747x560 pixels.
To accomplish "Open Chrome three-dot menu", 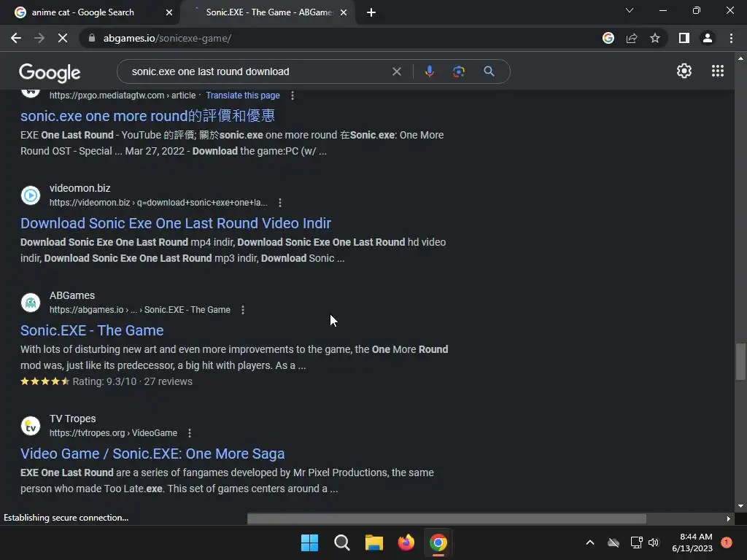I will (731, 38).
